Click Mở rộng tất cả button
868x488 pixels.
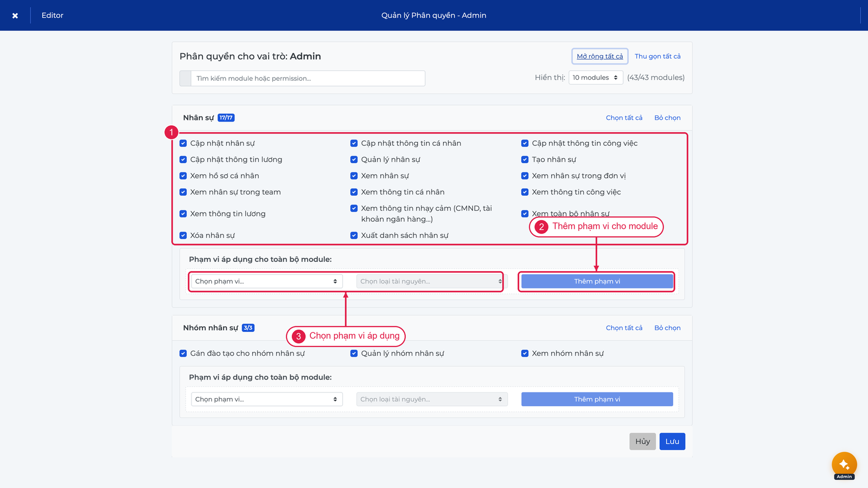[600, 56]
